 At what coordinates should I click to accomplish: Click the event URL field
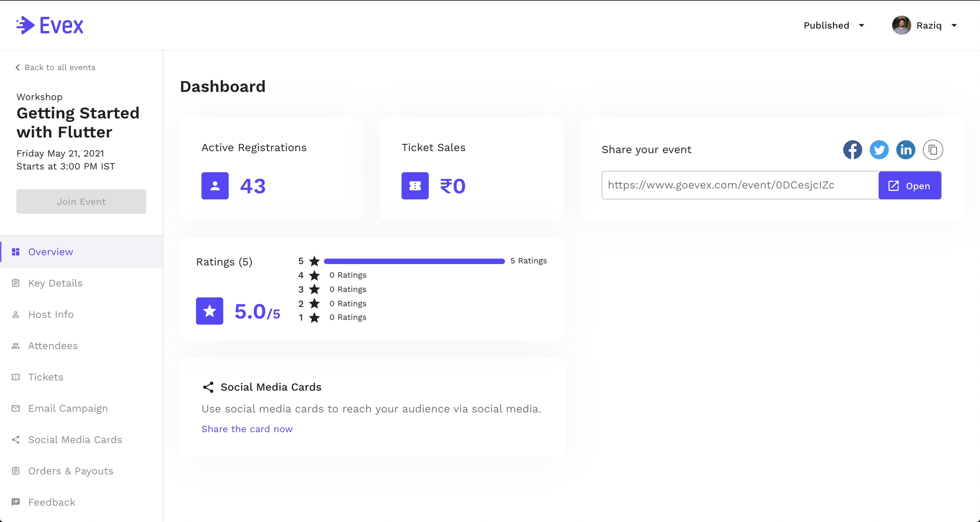click(740, 185)
